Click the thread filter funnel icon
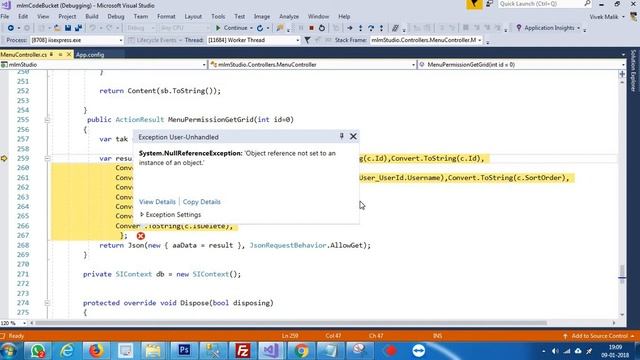The height and width of the screenshot is (360, 640). click(x=307, y=40)
